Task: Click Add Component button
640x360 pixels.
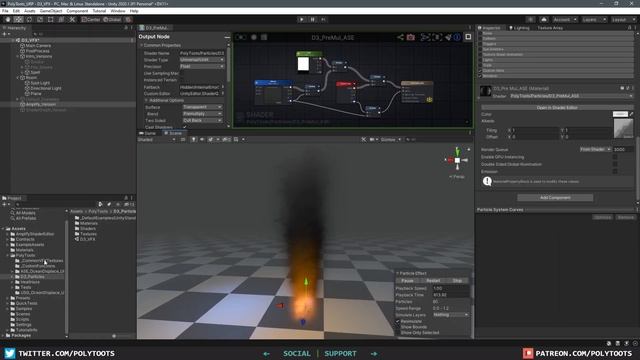Action: [x=555, y=198]
